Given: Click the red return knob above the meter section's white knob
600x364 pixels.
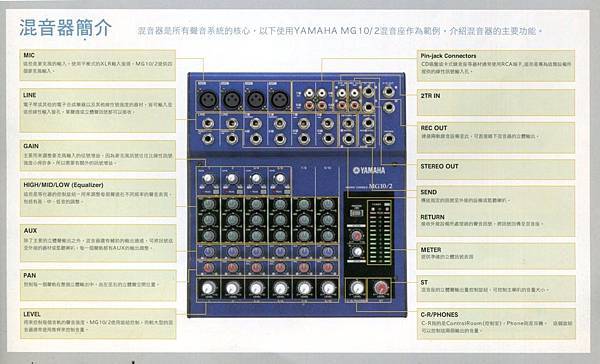Looking at the screenshot, I should 356,236.
